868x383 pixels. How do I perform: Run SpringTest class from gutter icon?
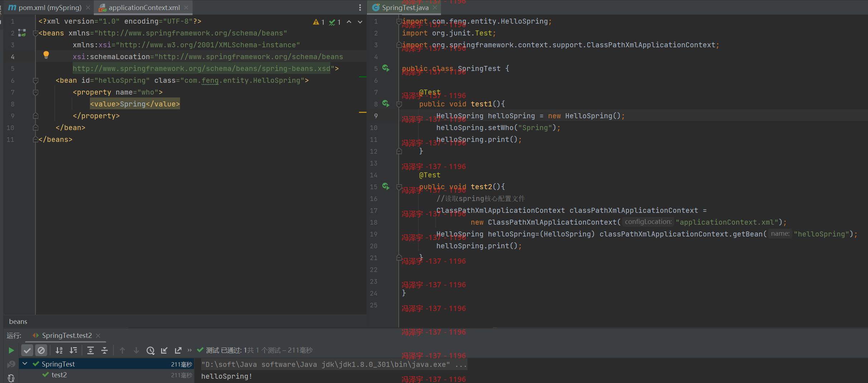[386, 68]
